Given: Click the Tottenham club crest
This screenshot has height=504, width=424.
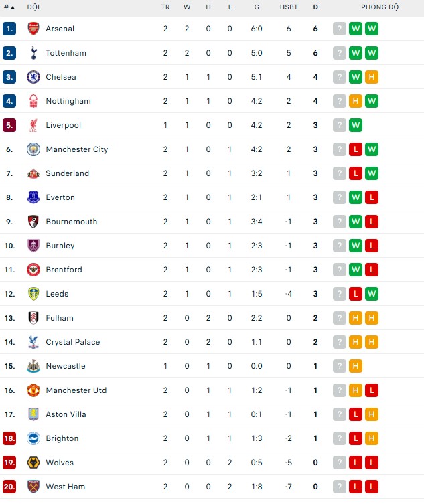Looking at the screenshot, I should click(x=33, y=53).
